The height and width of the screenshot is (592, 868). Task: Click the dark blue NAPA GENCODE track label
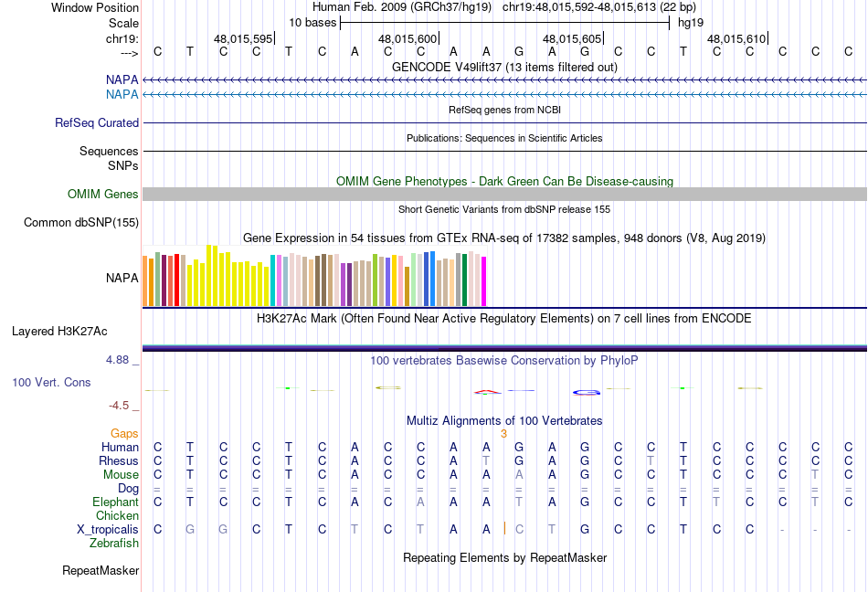click(122, 80)
